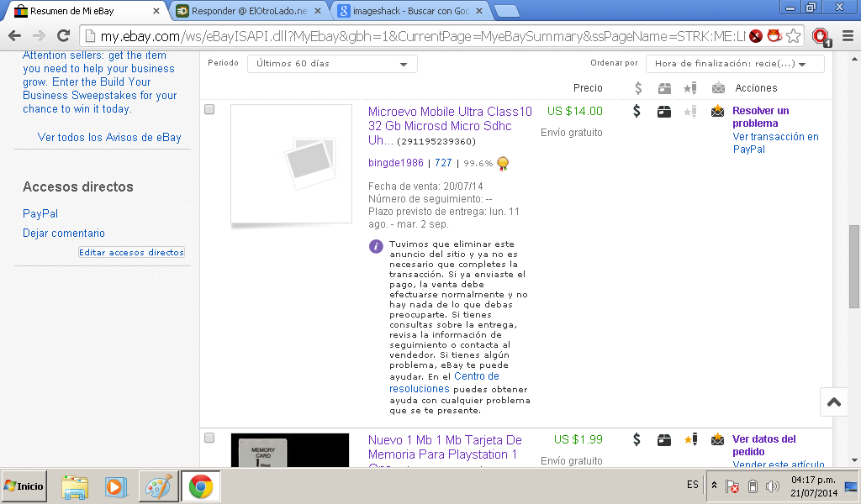
Task: Open Centro de resoluciones link
Action: (x=444, y=382)
